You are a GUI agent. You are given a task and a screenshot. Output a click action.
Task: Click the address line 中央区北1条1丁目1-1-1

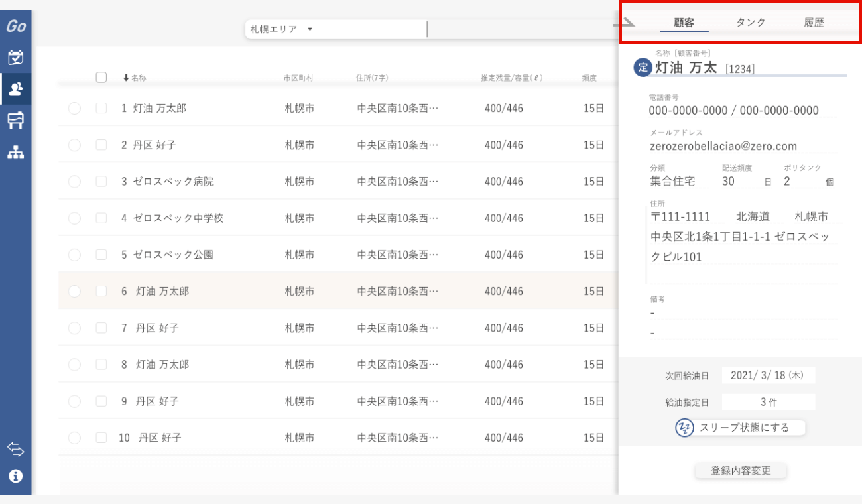(x=711, y=237)
